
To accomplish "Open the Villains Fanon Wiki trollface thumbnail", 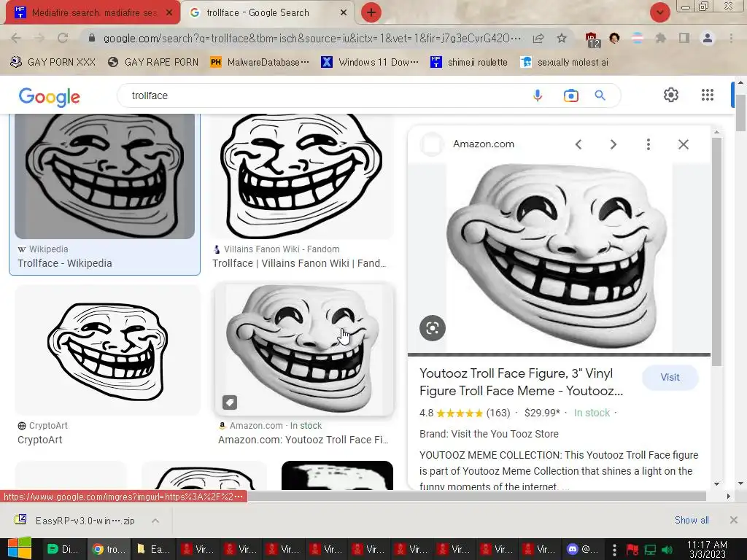I will [x=303, y=176].
